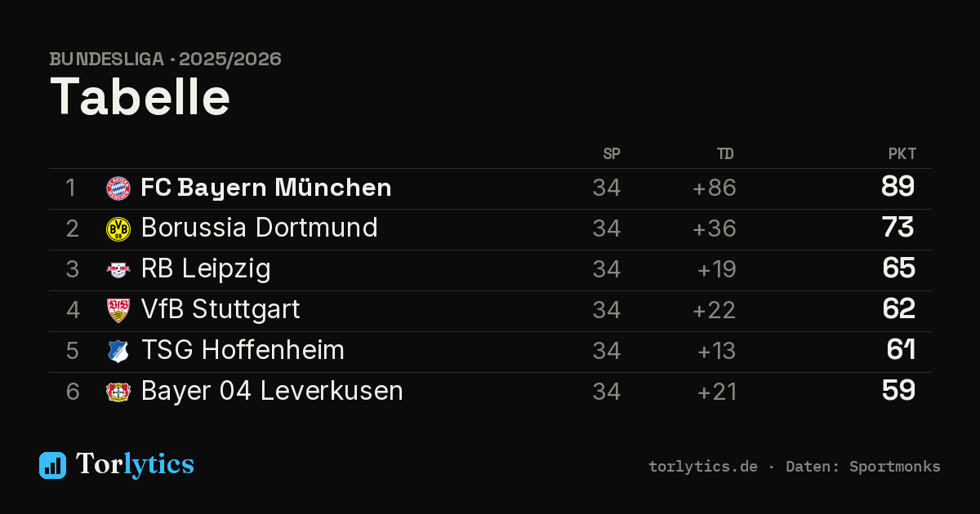
Task: Click the SP column header
Action: coord(612,154)
